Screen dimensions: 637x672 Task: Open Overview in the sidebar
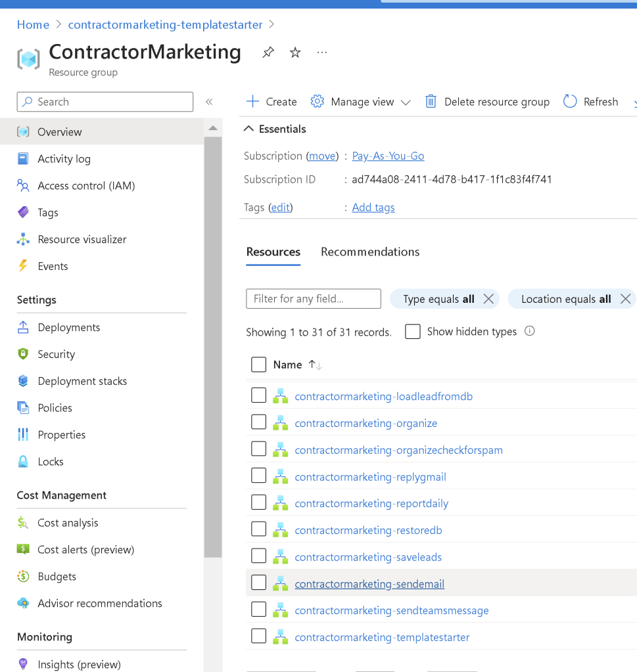(102, 131)
